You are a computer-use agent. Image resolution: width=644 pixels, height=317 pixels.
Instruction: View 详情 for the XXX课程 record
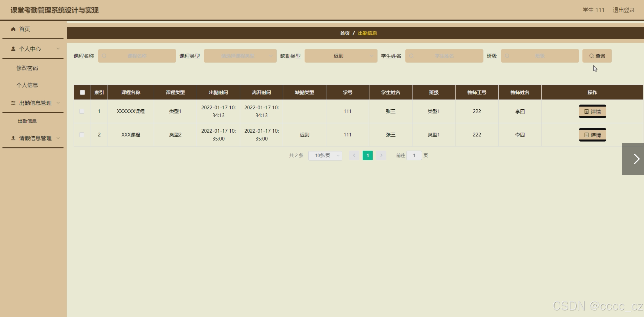tap(592, 135)
